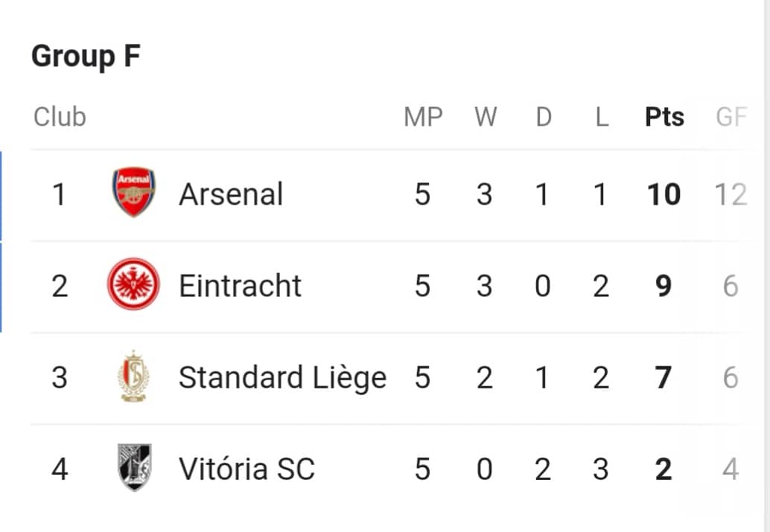This screenshot has width=770, height=532.
Task: Click the Arsenal club crest
Action: 133,192
